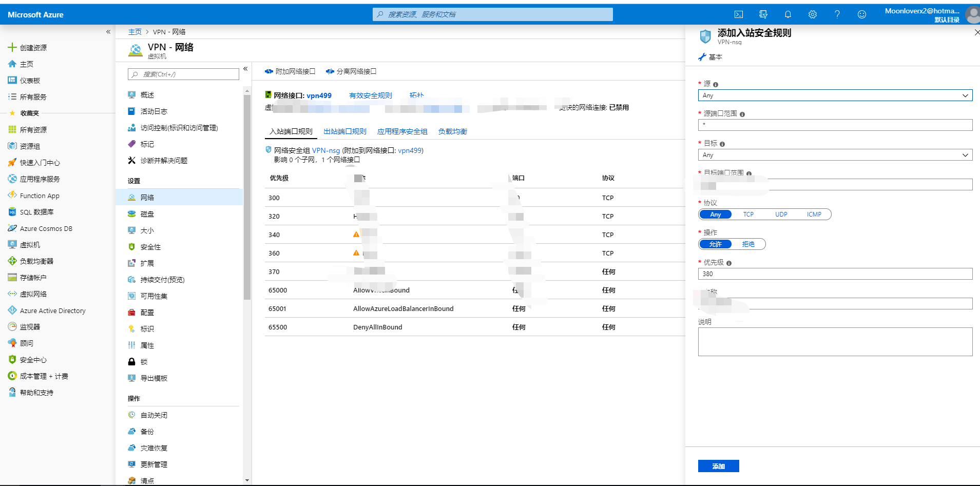Send feedback via the smiley icon

tap(862, 14)
